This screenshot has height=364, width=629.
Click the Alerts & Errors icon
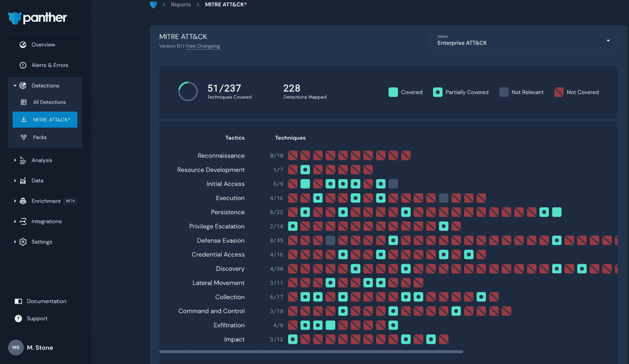[23, 65]
